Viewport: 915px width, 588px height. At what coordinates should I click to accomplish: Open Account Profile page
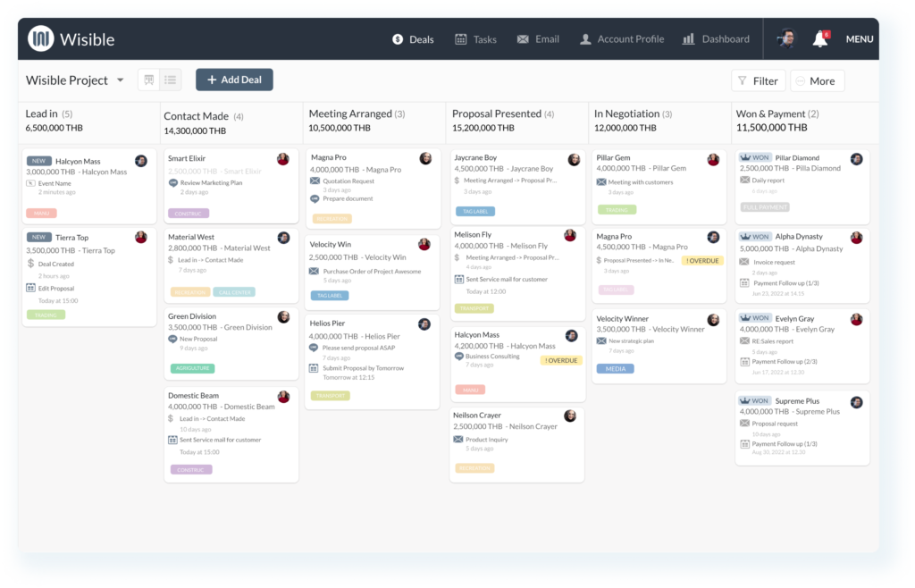click(x=622, y=39)
